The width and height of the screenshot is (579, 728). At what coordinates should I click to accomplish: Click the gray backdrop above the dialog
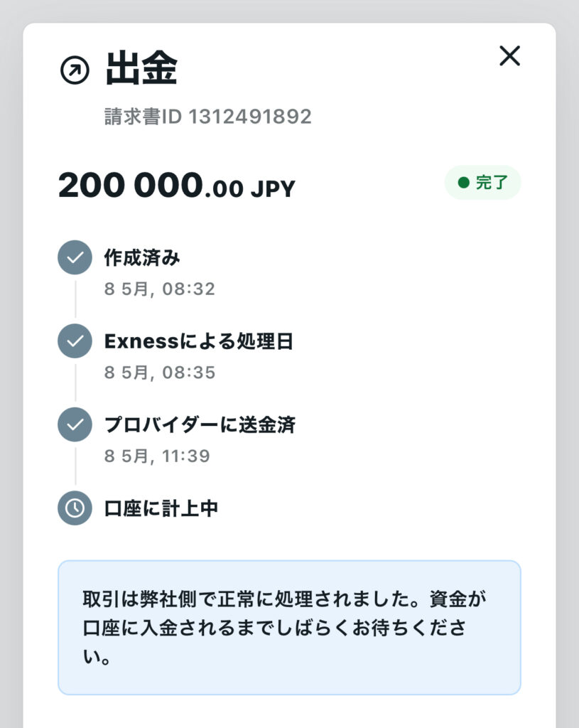tap(289, 10)
